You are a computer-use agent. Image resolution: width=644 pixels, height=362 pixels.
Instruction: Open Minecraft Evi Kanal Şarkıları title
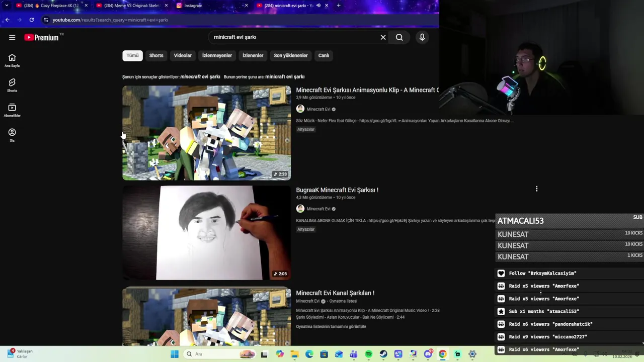point(335,293)
